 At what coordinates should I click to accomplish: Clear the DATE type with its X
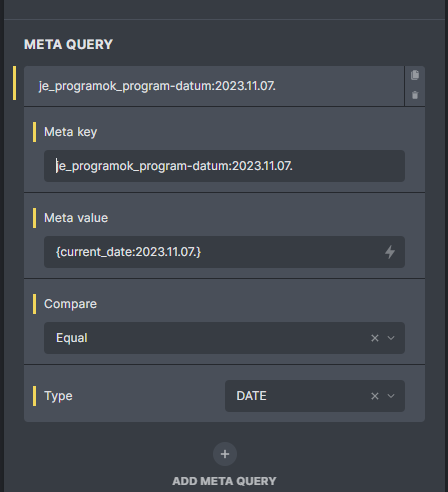375,396
